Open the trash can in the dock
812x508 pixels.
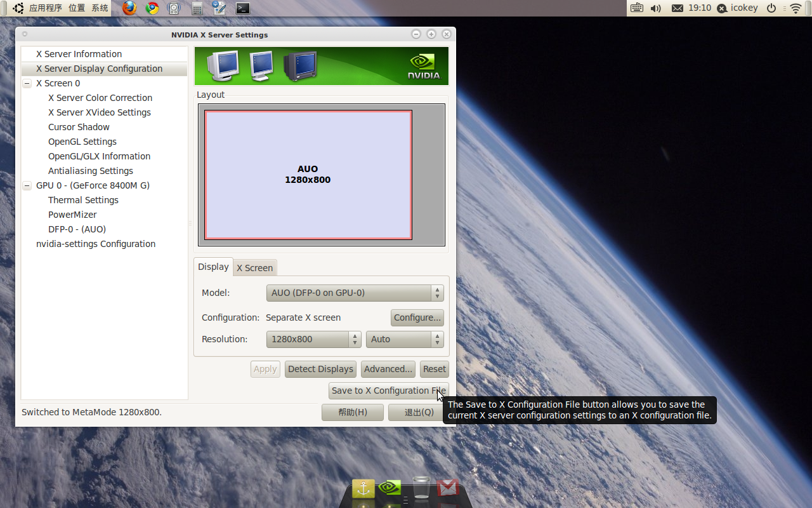[x=421, y=488]
